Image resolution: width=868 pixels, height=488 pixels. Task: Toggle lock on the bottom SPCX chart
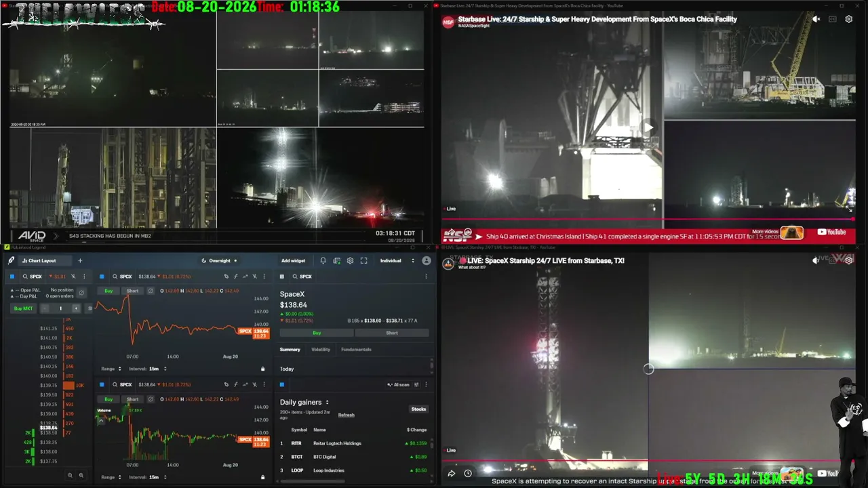[263, 477]
